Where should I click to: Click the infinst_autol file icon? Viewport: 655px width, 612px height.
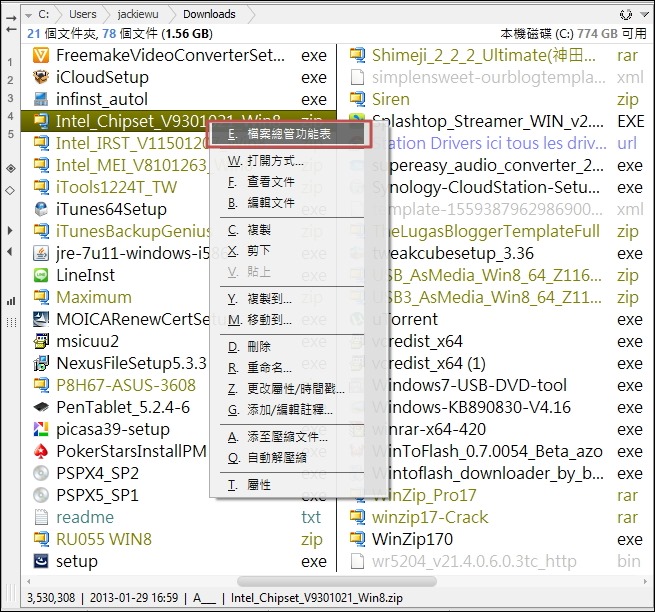pos(41,99)
